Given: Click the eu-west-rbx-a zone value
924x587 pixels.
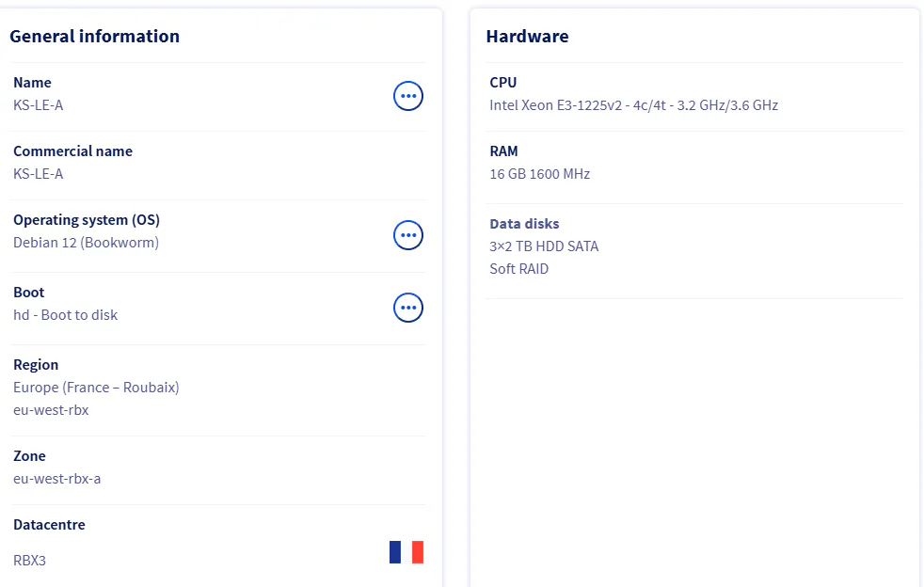Looking at the screenshot, I should 56,479.
